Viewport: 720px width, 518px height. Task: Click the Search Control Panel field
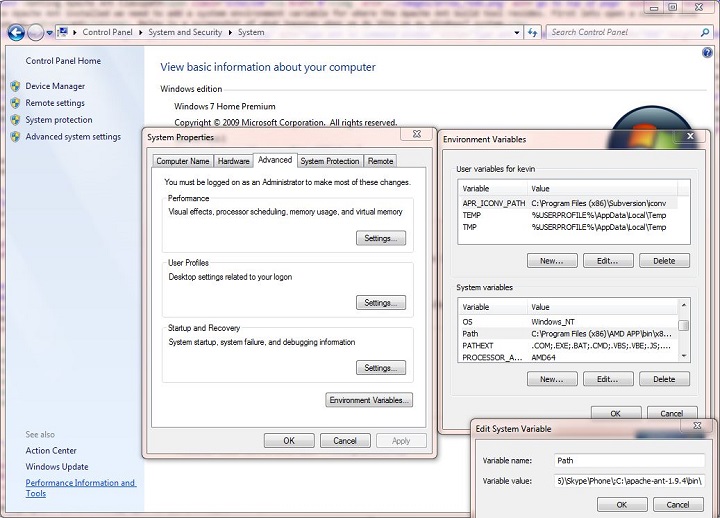[x=624, y=32]
